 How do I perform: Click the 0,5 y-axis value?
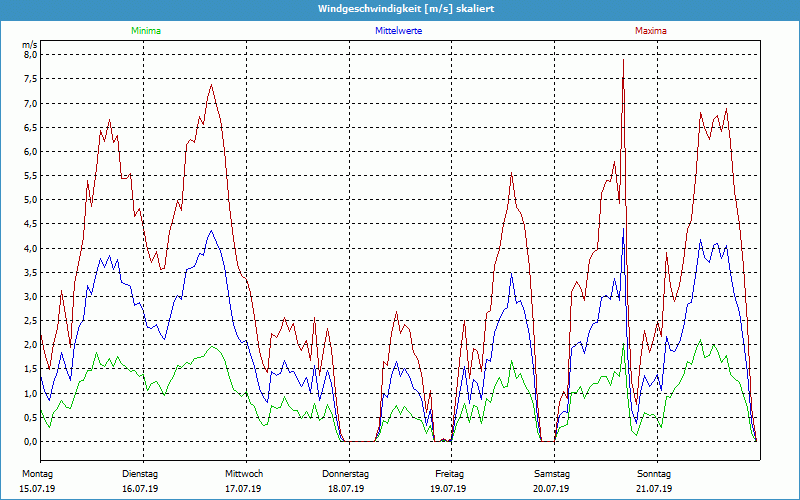pyautogui.click(x=31, y=417)
